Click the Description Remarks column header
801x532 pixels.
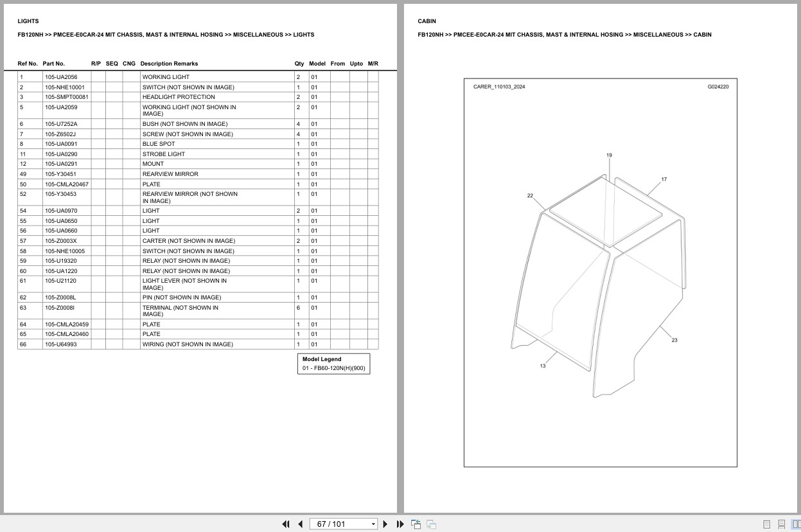point(169,64)
